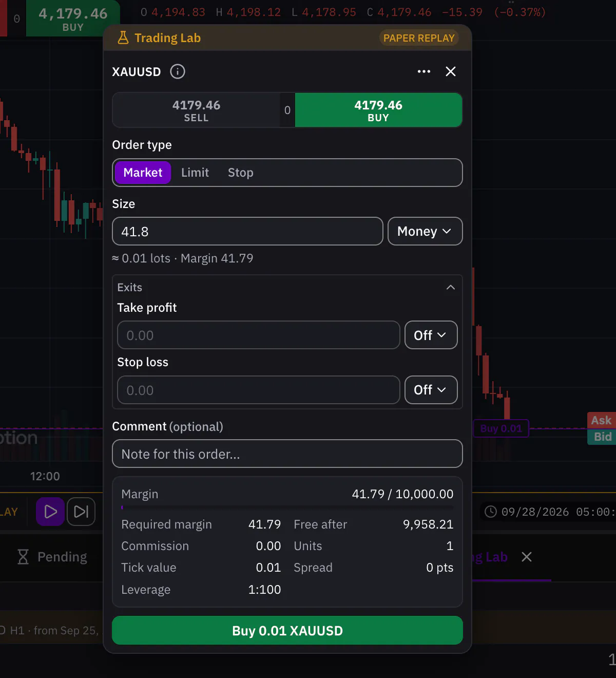Click the Units value 1
Viewport: 616px width, 678px height.
point(450,546)
